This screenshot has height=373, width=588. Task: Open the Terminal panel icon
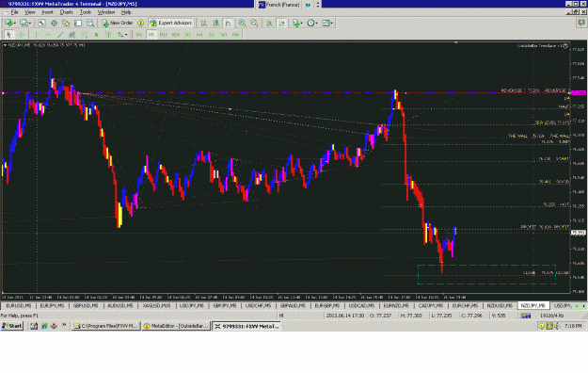(x=78, y=23)
